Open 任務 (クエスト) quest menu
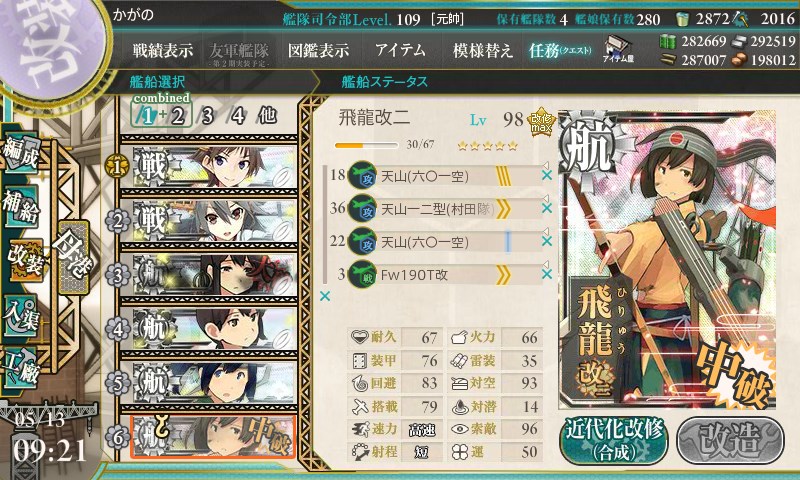 point(560,50)
